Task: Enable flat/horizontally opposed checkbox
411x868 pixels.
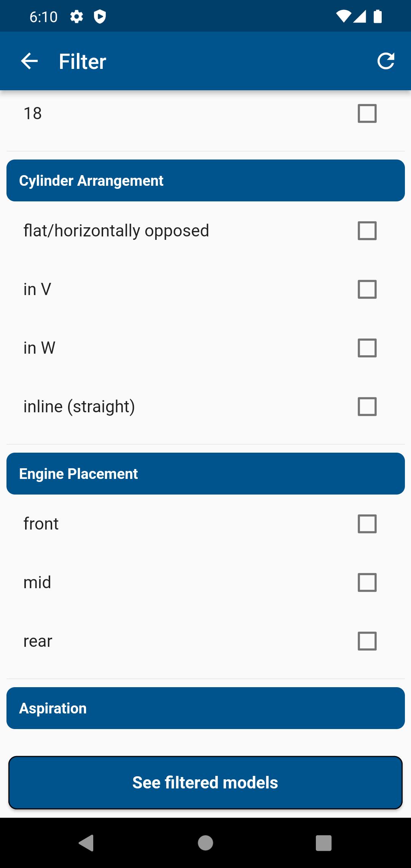Action: pyautogui.click(x=367, y=231)
